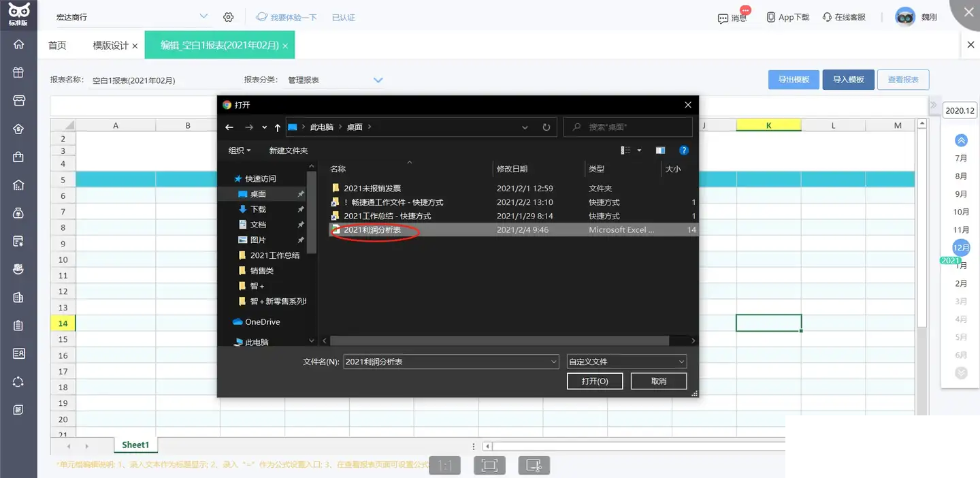The width and height of the screenshot is (980, 478).
Task: Select the 编辑_空白1报表 tab
Action: [x=220, y=46]
